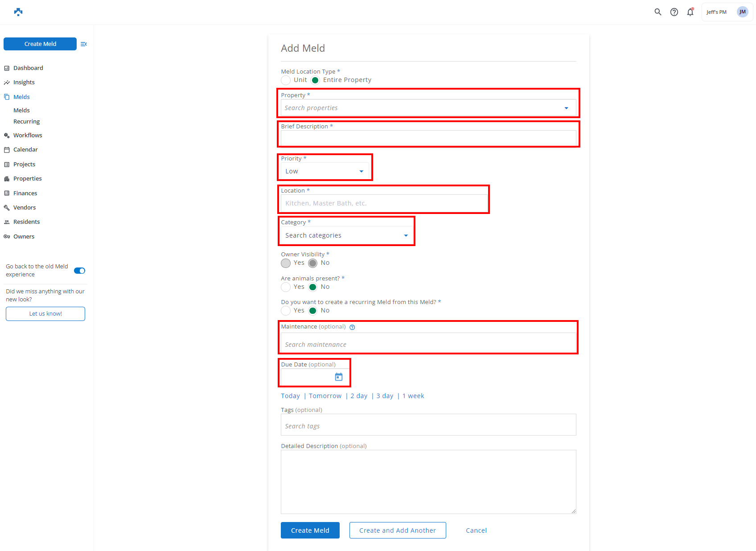Click the JM user avatar

click(742, 12)
